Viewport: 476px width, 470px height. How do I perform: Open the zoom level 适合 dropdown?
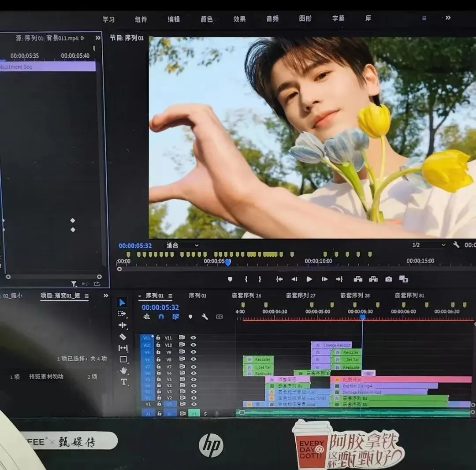[x=182, y=245]
